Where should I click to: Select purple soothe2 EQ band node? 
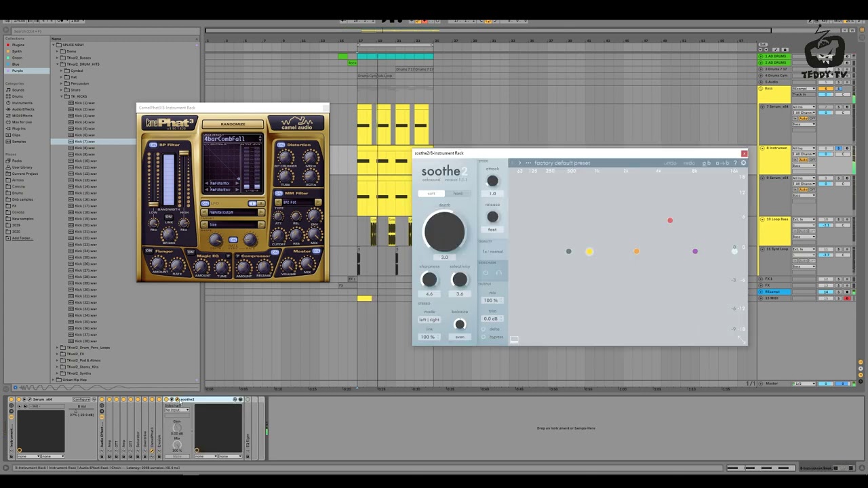coord(695,251)
